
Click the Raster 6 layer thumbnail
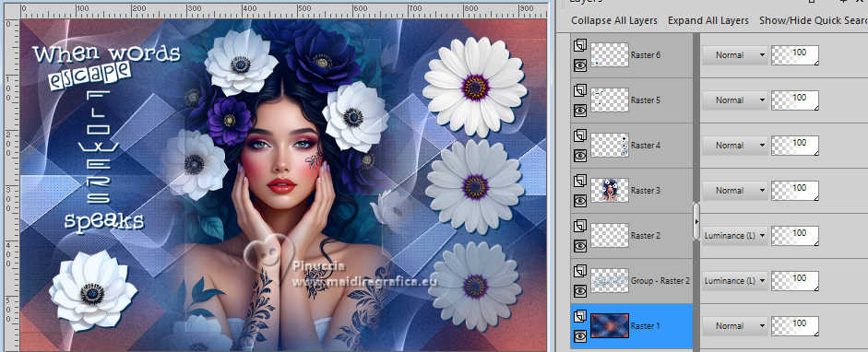pyautogui.click(x=610, y=55)
